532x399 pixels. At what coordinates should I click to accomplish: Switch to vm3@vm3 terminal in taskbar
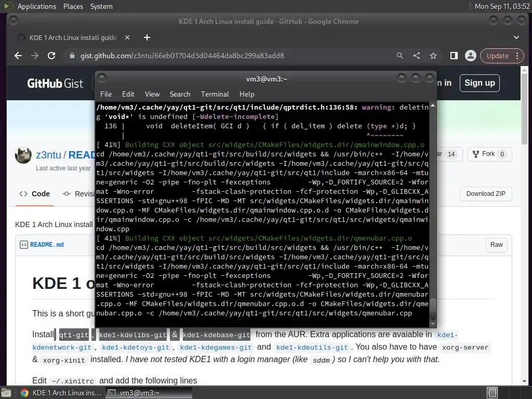tap(148, 393)
